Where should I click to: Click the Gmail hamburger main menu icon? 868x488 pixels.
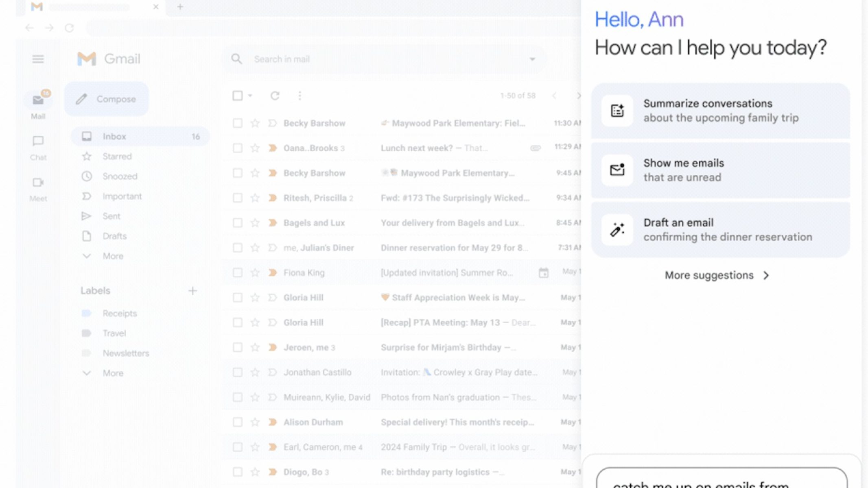(38, 59)
